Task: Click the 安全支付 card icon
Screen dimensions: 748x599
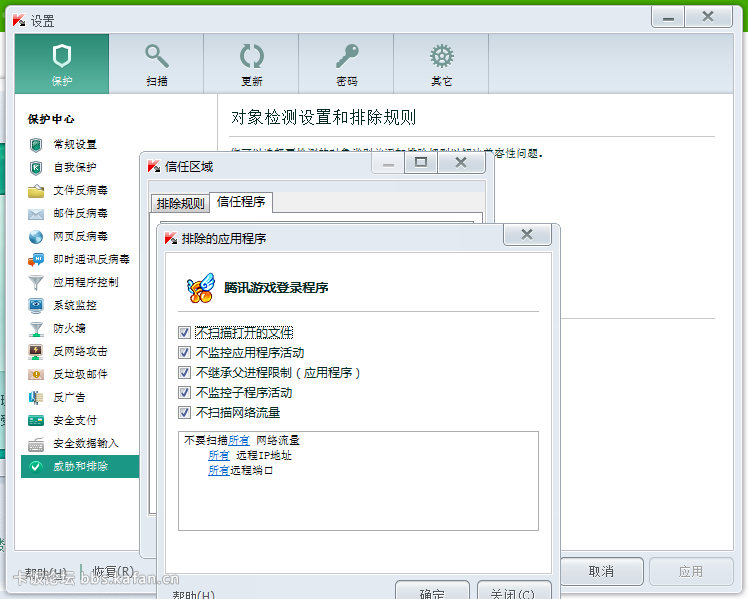Action: point(36,421)
